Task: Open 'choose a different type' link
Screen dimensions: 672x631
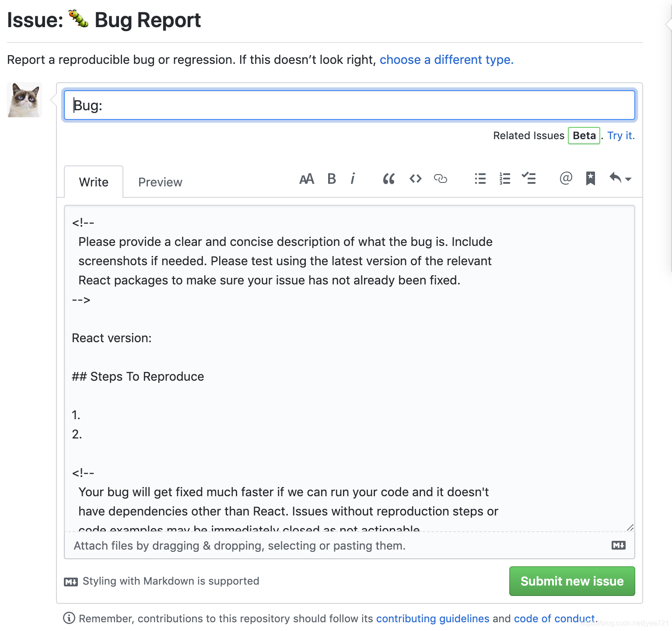Action: coord(446,60)
